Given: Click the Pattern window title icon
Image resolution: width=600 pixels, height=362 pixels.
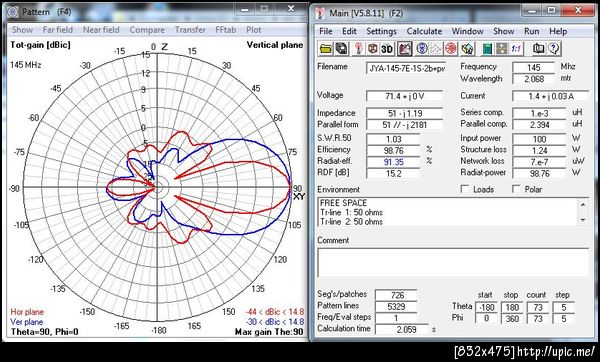Looking at the screenshot, I should [x=12, y=12].
